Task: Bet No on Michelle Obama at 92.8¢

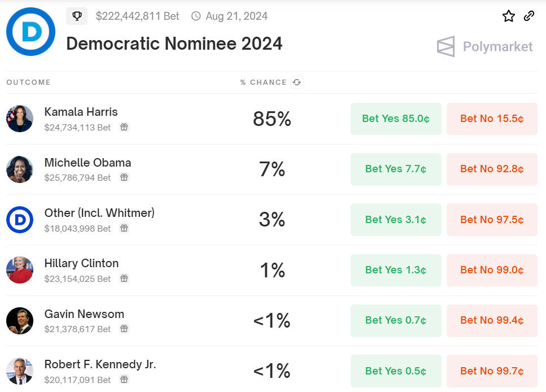Action: coord(492,169)
